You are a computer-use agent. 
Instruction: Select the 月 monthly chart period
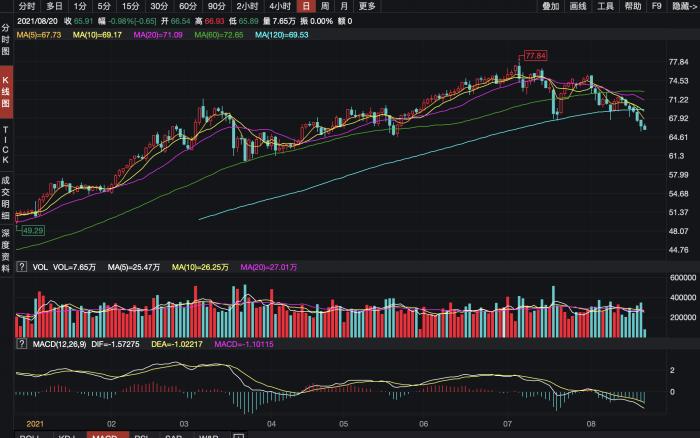(x=343, y=6)
